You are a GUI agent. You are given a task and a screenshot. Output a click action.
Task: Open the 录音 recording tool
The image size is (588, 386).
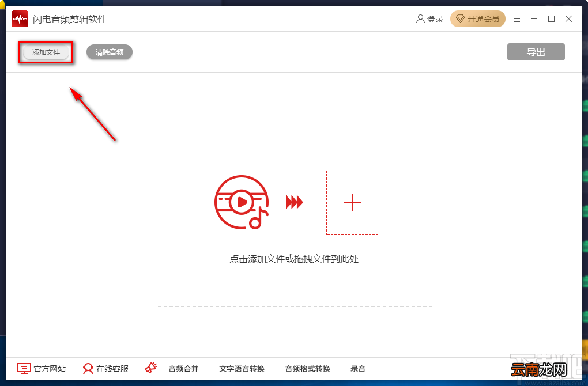pyautogui.click(x=358, y=369)
